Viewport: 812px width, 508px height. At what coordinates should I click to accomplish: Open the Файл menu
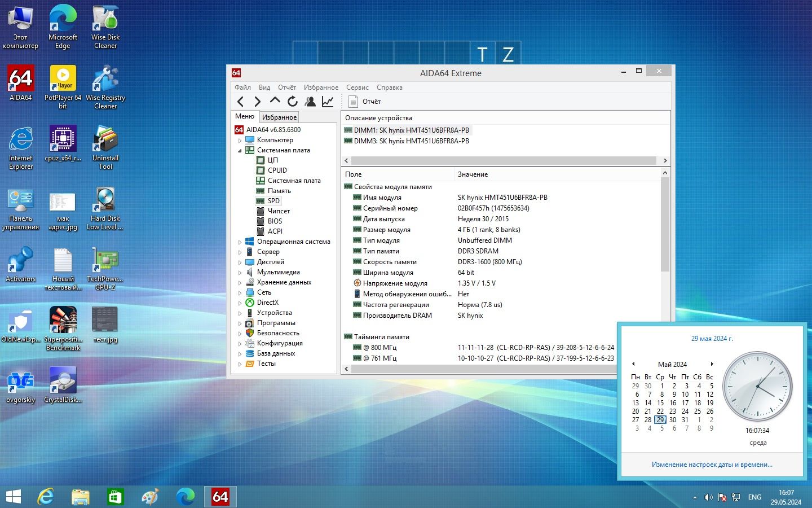tap(242, 87)
